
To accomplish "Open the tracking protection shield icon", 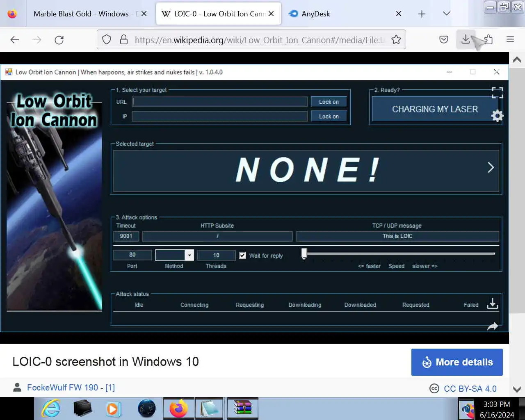I will pos(107,40).
